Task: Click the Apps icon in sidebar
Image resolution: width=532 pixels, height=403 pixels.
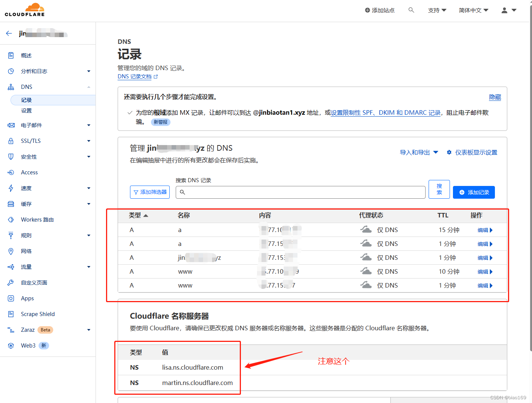Action: click(11, 298)
